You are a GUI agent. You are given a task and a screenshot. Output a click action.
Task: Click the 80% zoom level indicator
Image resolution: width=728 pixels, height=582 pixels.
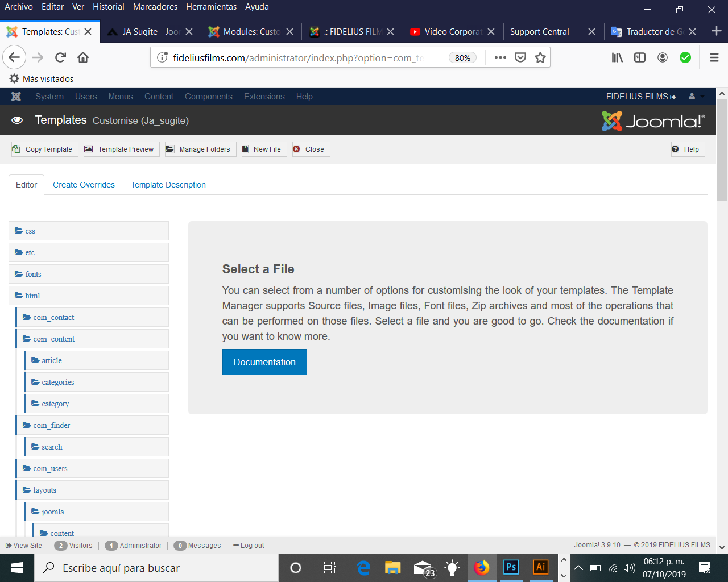pos(463,57)
